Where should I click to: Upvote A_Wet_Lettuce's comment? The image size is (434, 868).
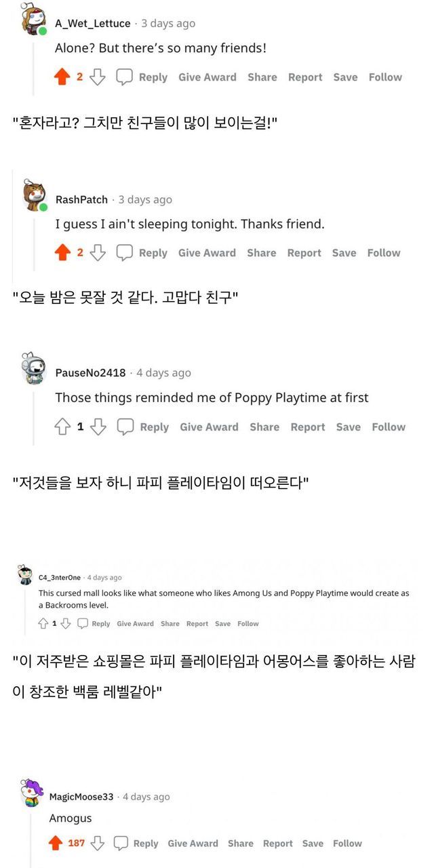coord(62,77)
